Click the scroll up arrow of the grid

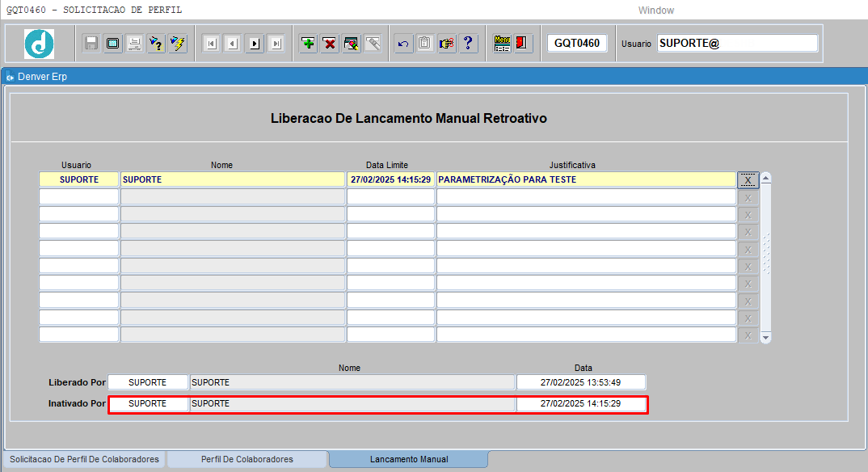pyautogui.click(x=766, y=178)
